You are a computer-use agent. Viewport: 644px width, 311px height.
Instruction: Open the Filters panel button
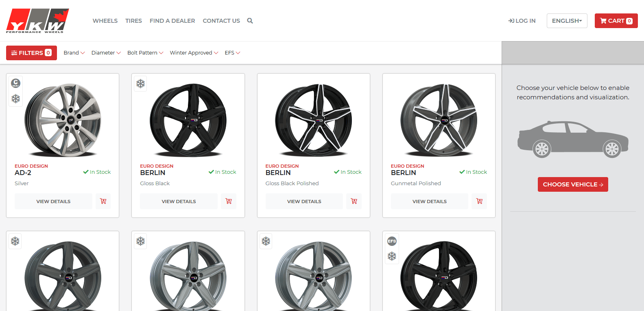pos(31,53)
